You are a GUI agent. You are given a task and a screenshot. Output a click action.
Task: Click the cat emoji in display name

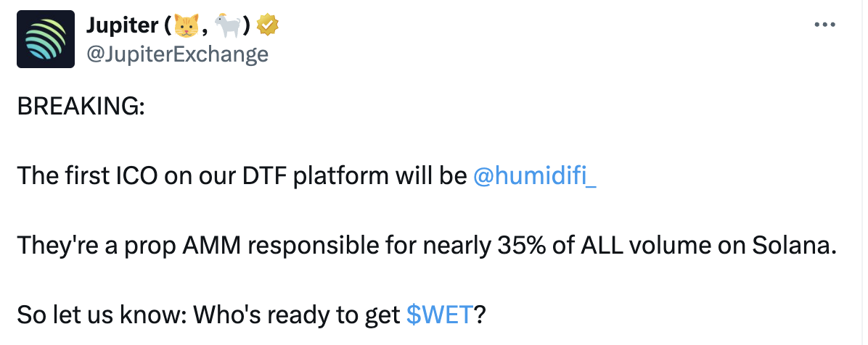[185, 26]
